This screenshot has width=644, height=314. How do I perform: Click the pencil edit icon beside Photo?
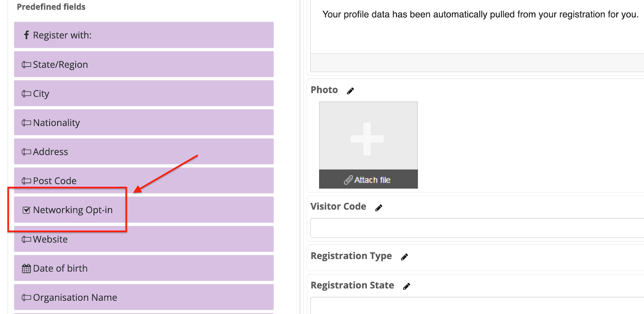350,91
